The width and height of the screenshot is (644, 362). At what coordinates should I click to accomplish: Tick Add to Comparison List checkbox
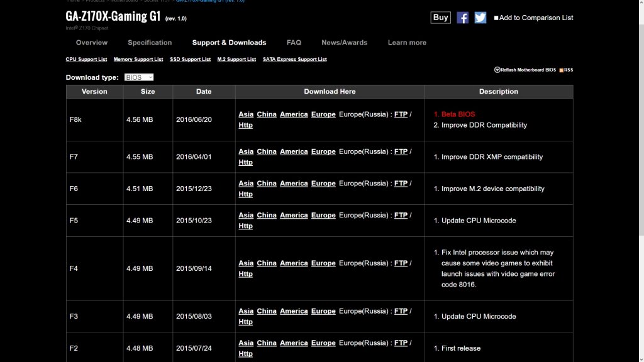coord(496,18)
